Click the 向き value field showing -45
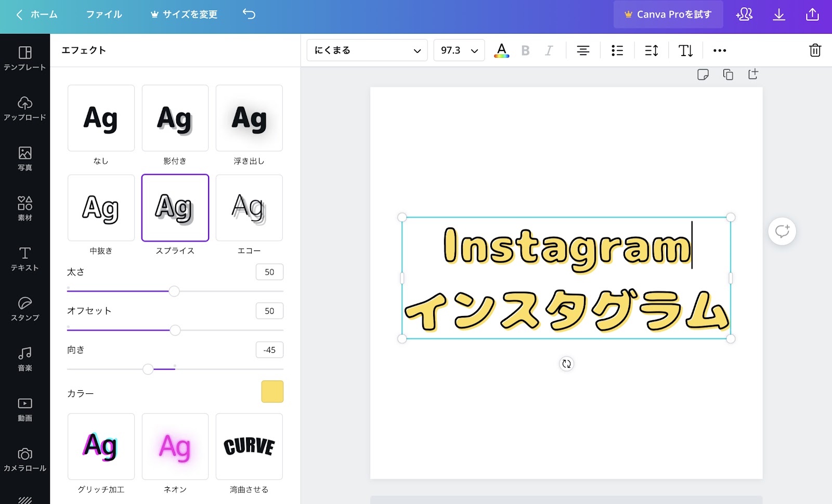The width and height of the screenshot is (832, 504). (x=269, y=350)
